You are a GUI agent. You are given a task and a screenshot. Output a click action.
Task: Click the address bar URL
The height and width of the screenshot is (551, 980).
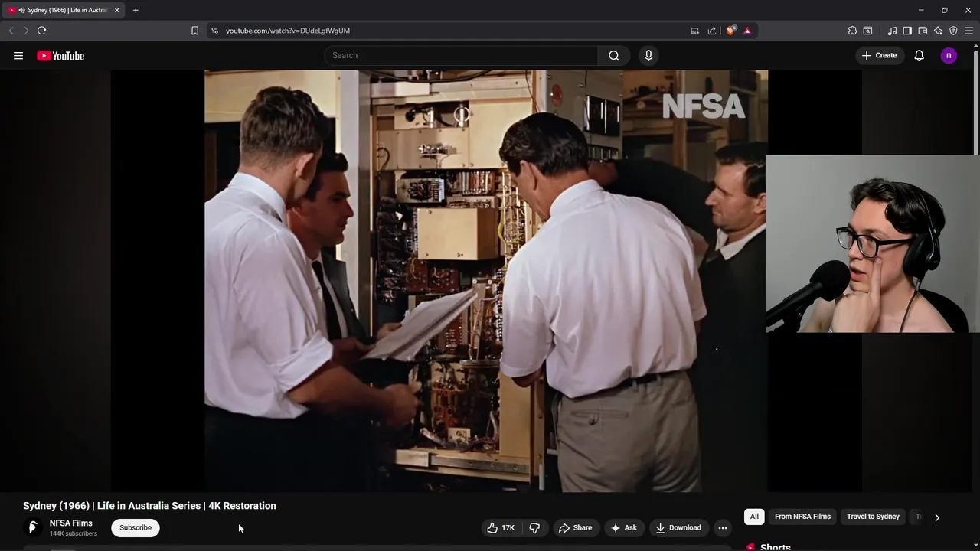[288, 31]
